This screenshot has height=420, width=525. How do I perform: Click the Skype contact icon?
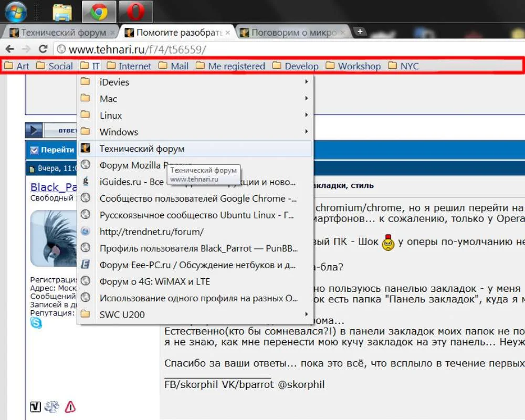(x=36, y=323)
